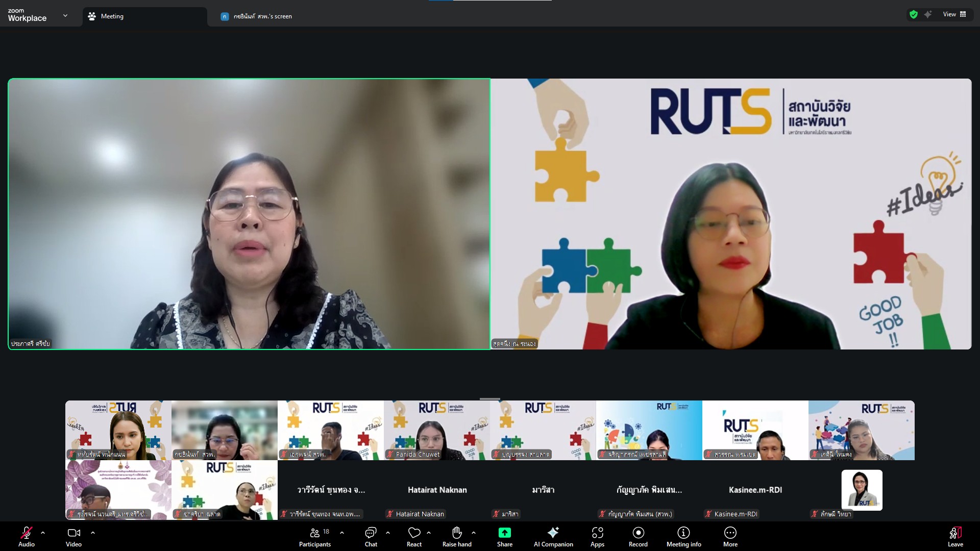980x551 pixels.
Task: Expand video options arrow next to Video
Action: (x=93, y=533)
